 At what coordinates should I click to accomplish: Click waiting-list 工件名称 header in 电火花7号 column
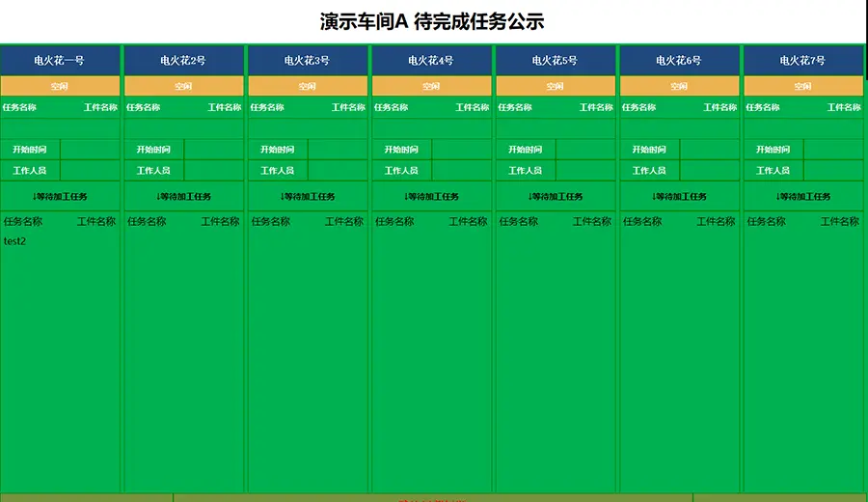coord(840,222)
